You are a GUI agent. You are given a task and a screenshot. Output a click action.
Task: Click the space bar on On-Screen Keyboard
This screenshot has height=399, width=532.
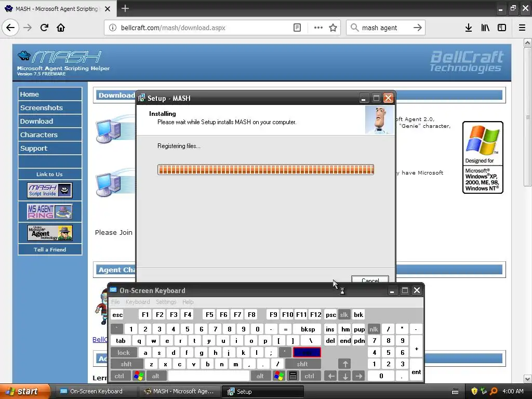pos(209,376)
